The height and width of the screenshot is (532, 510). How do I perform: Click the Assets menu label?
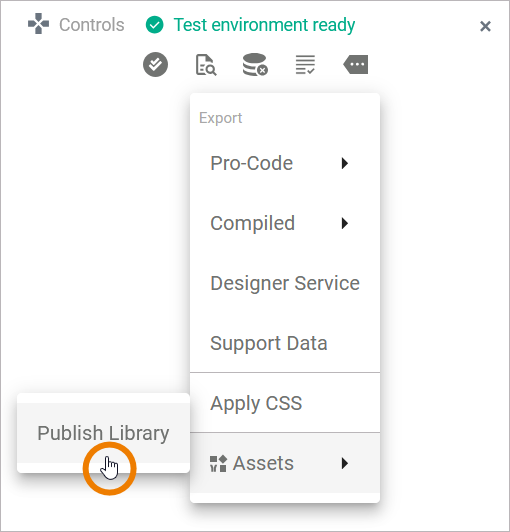[x=263, y=463]
